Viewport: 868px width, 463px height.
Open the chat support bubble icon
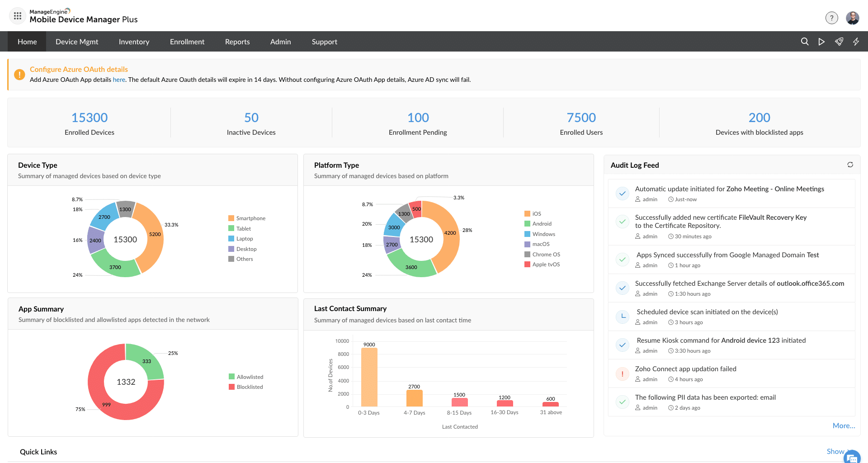[x=852, y=458]
